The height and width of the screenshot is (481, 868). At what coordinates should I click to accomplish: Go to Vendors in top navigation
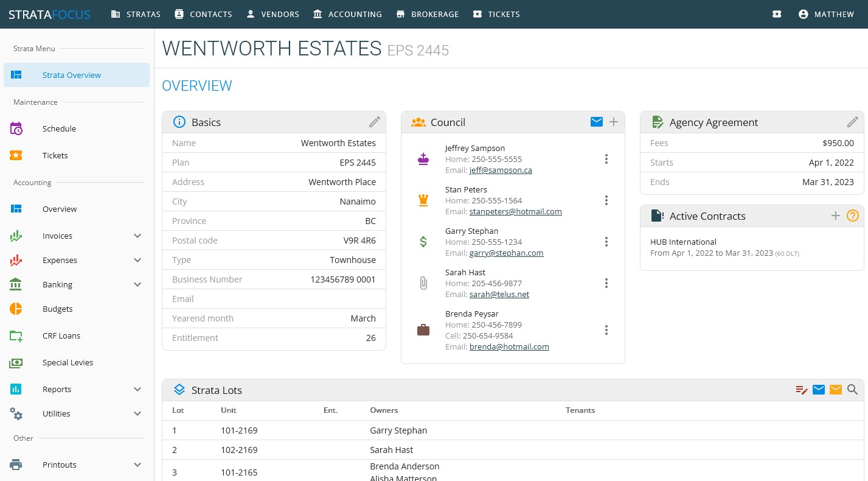pyautogui.click(x=273, y=14)
